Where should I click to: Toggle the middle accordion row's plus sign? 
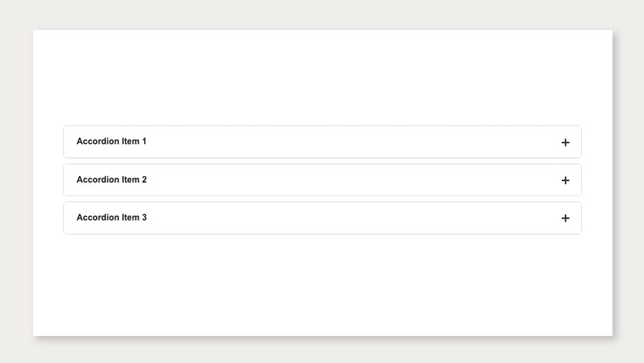pyautogui.click(x=565, y=180)
